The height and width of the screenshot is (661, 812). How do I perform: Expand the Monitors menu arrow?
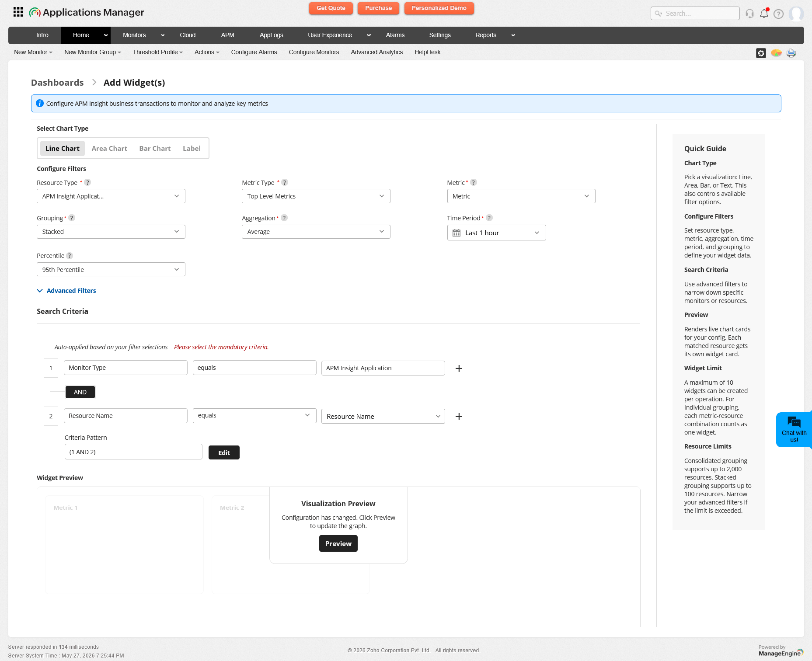coord(163,35)
